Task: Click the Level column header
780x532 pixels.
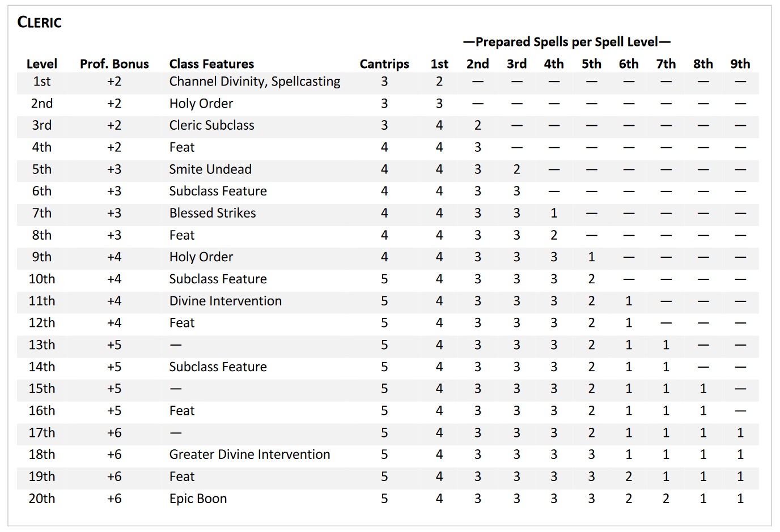Action: tap(42, 64)
